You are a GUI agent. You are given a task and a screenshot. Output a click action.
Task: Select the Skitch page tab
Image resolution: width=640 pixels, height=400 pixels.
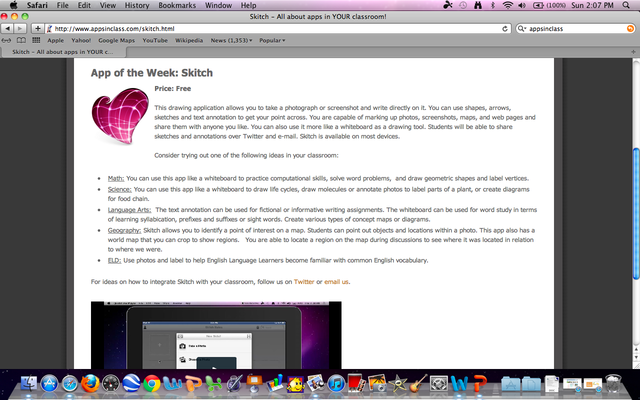pyautogui.click(x=63, y=52)
